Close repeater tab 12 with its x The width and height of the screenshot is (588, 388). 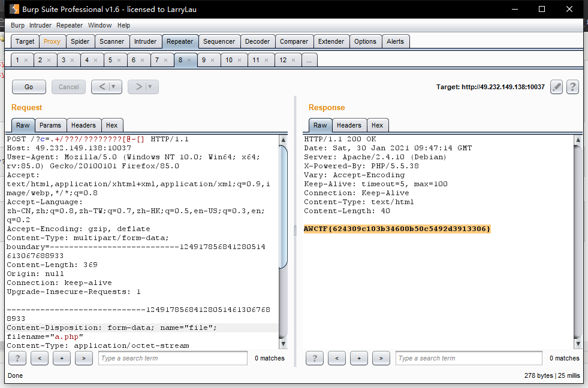[293, 60]
